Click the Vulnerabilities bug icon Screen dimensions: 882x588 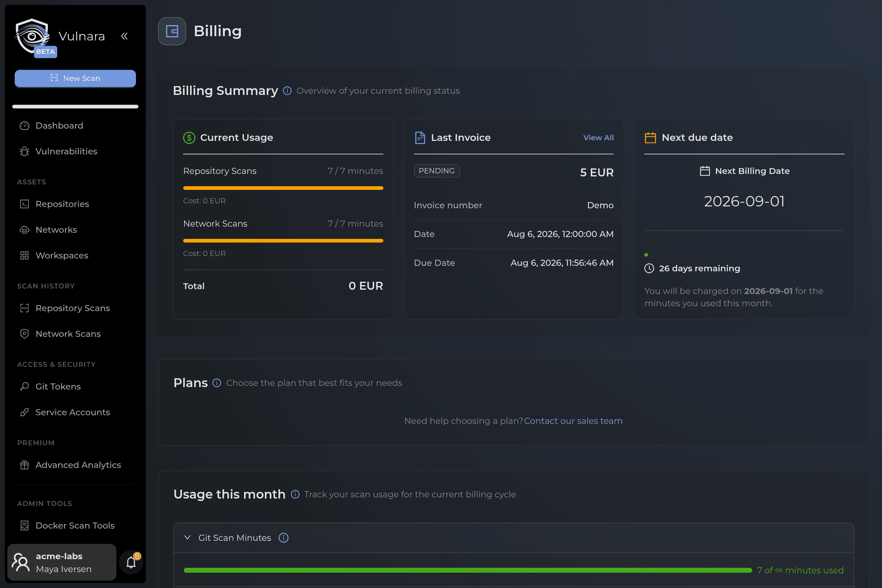pyautogui.click(x=24, y=152)
